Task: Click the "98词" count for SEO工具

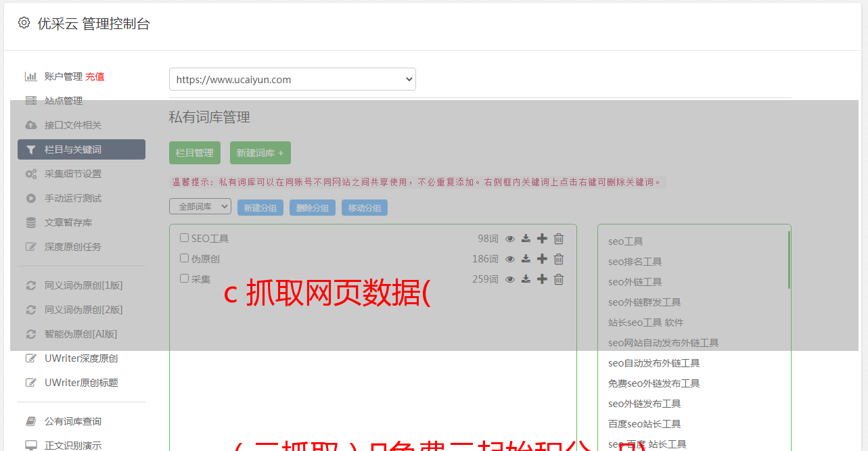Action: 488,239
